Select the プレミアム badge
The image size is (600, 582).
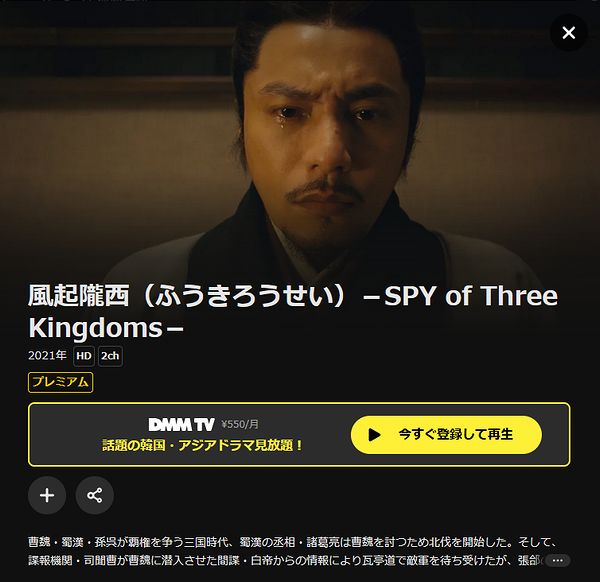[60, 382]
